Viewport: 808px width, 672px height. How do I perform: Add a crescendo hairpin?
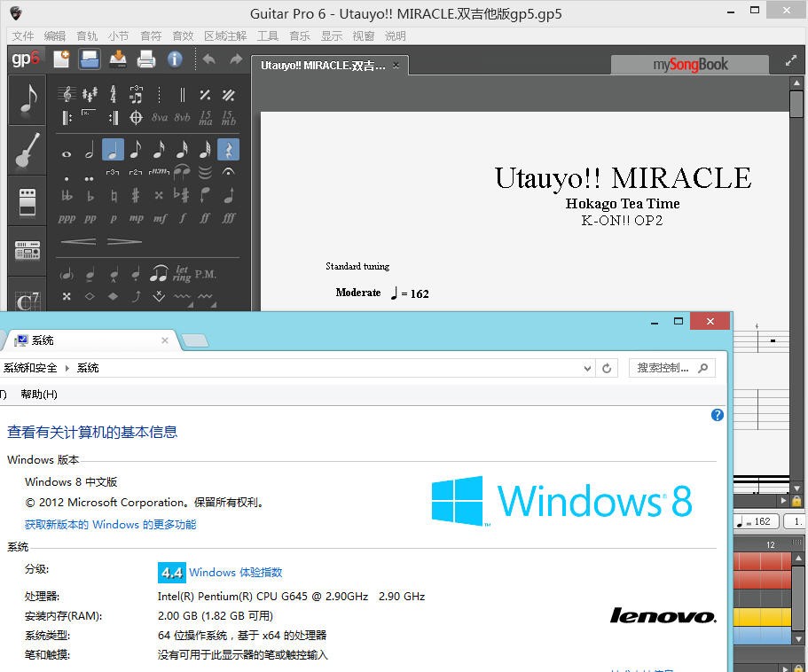tap(78, 241)
